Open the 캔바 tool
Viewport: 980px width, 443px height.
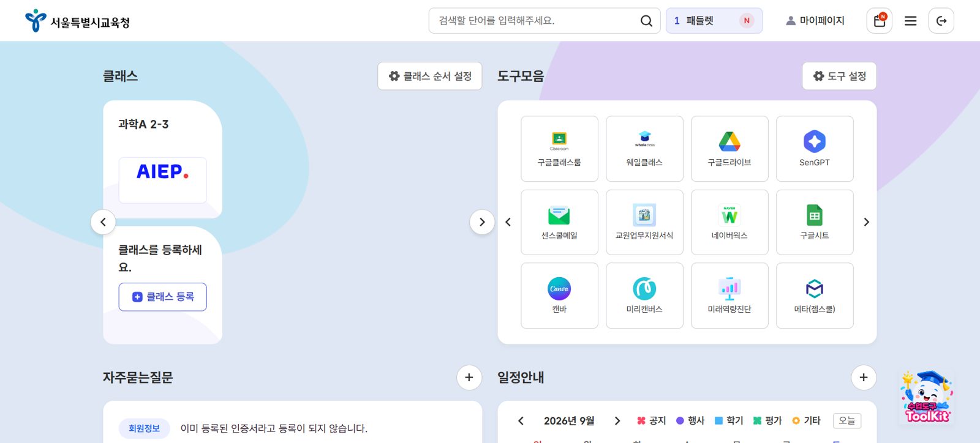[x=559, y=296]
